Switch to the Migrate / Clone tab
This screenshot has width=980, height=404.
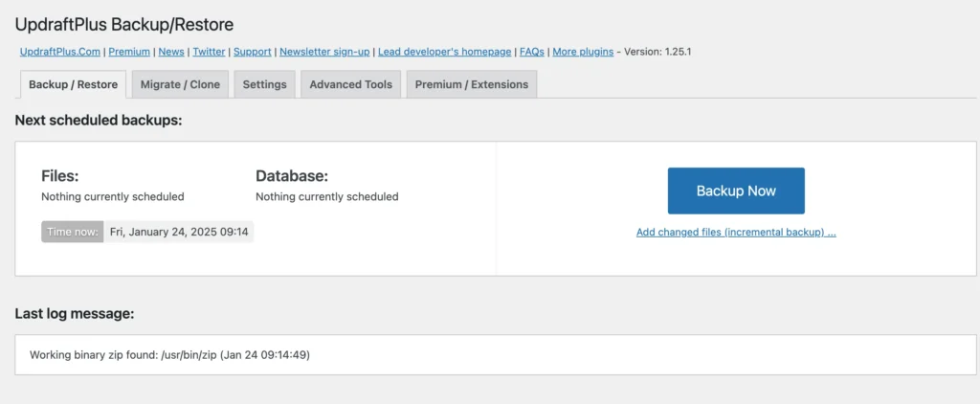point(180,84)
